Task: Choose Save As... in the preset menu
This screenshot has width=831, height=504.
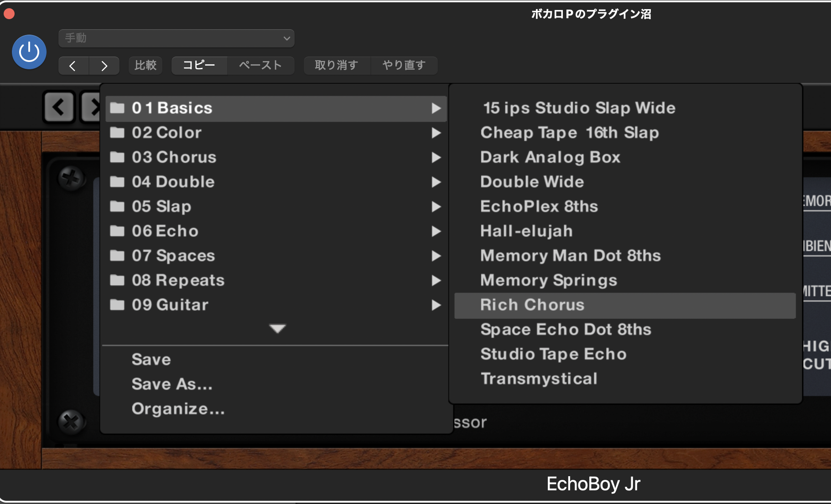Action: [172, 384]
